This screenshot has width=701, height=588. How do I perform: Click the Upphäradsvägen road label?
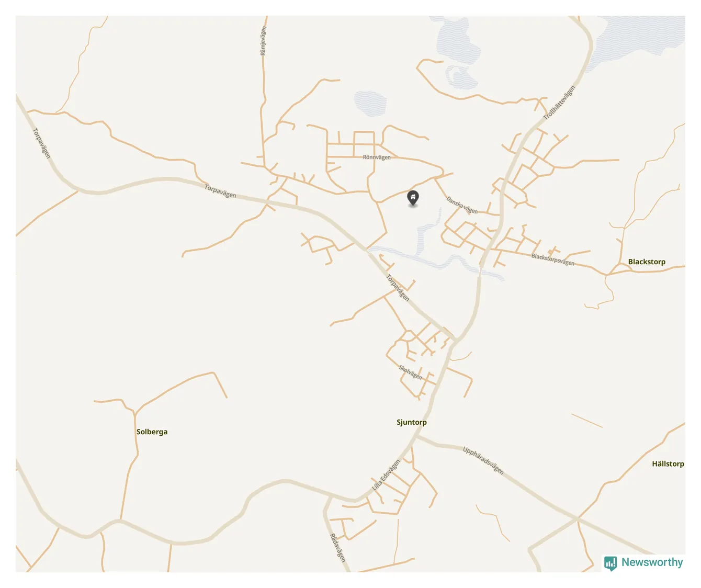point(483,460)
